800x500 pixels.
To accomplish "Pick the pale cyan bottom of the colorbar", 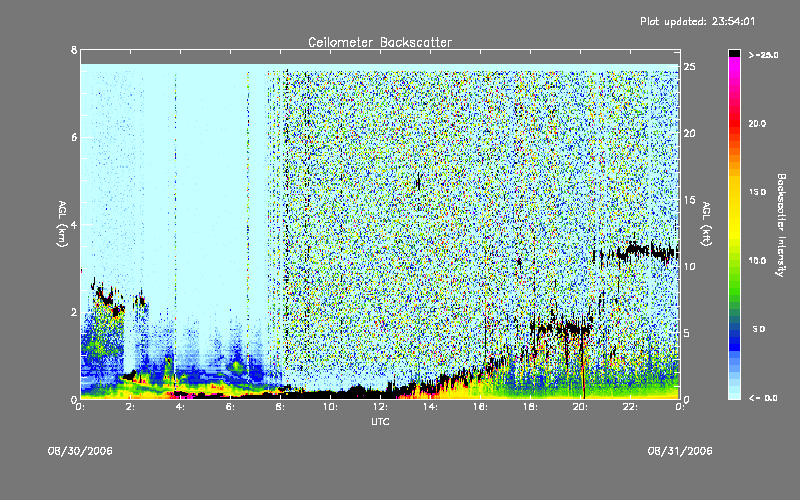I will [x=734, y=392].
